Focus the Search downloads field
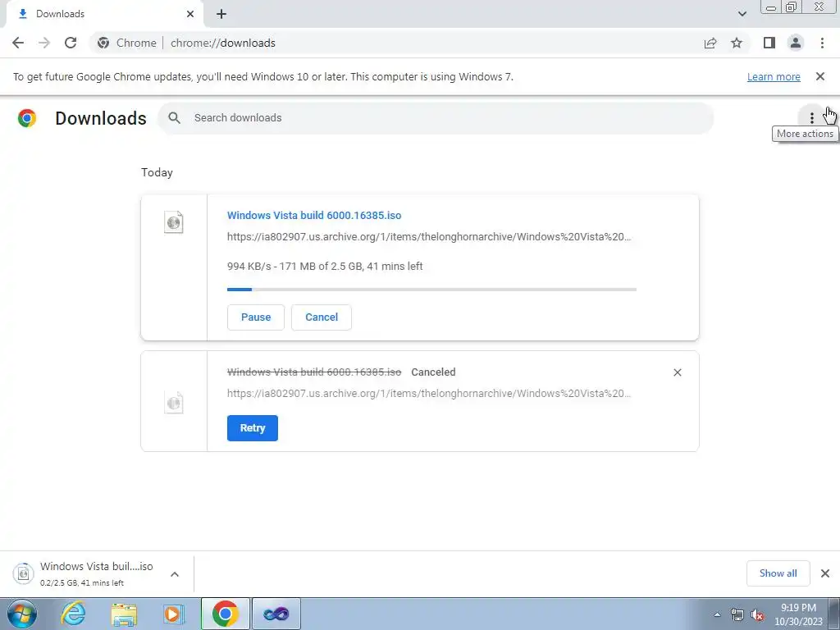The height and width of the screenshot is (630, 840). tap(436, 118)
